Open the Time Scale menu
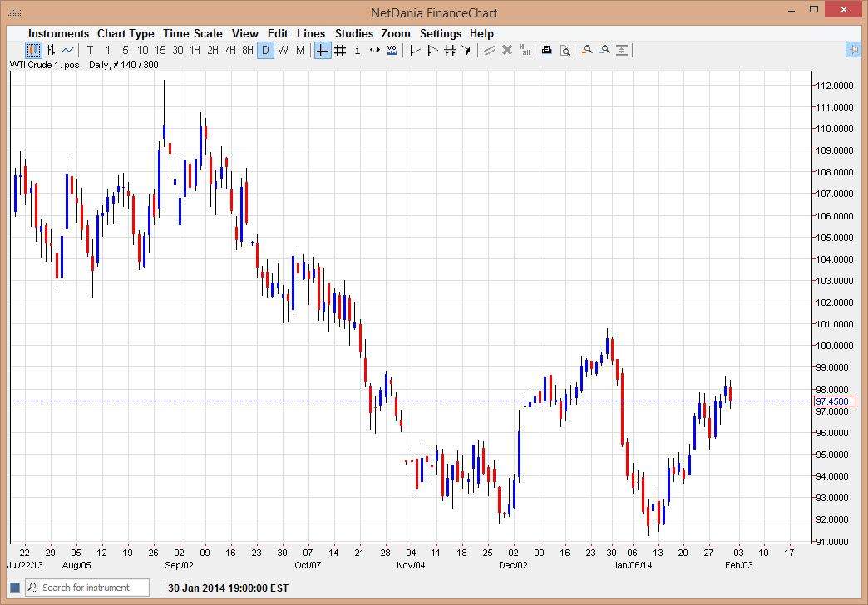Screen dimensions: 868x605 pos(192,33)
